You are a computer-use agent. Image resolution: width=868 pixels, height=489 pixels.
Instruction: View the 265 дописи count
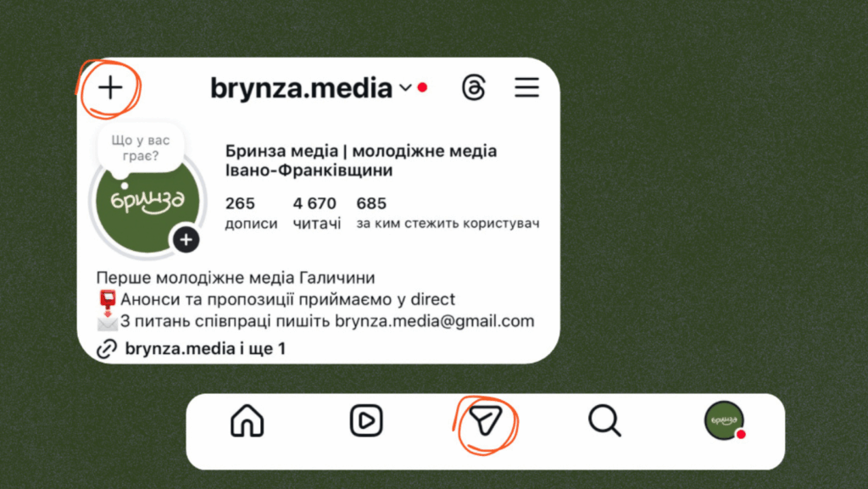click(x=251, y=213)
